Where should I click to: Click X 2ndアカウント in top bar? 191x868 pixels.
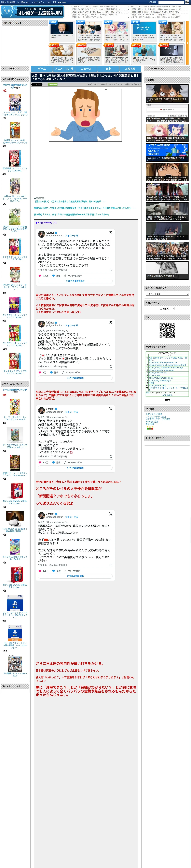click(39, 2)
